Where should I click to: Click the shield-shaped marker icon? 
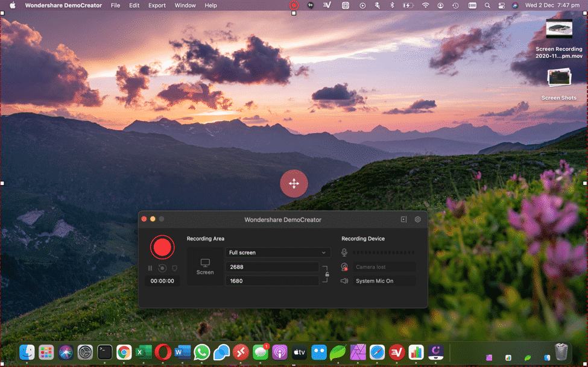(x=174, y=268)
